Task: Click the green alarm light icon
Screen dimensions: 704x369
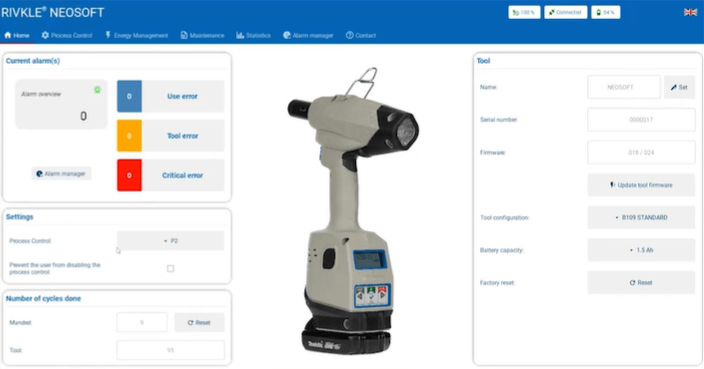Action: coord(97,90)
